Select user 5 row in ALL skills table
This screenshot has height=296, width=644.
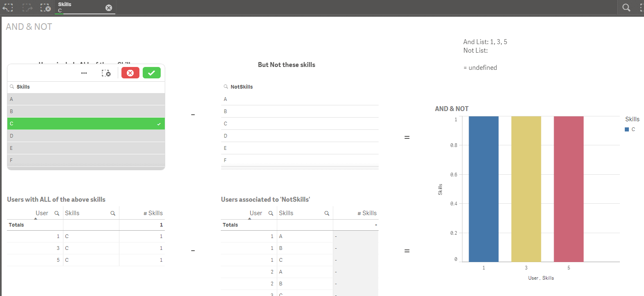click(86, 260)
